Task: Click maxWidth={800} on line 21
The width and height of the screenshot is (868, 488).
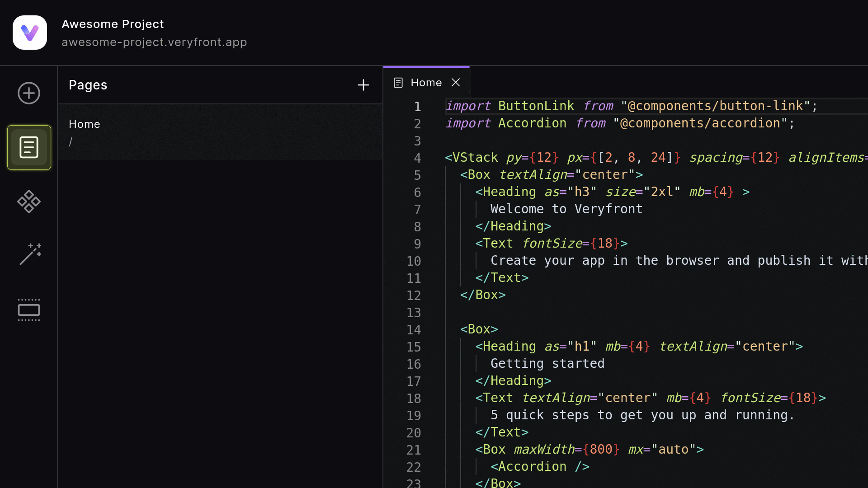Action: pyautogui.click(x=567, y=449)
